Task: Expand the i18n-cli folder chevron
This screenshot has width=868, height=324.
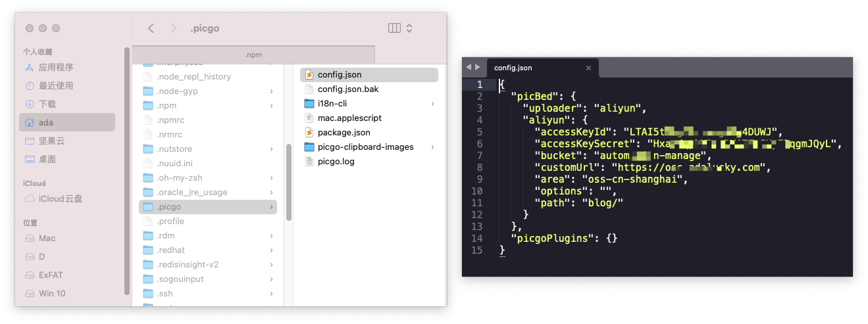Action: 432,104
